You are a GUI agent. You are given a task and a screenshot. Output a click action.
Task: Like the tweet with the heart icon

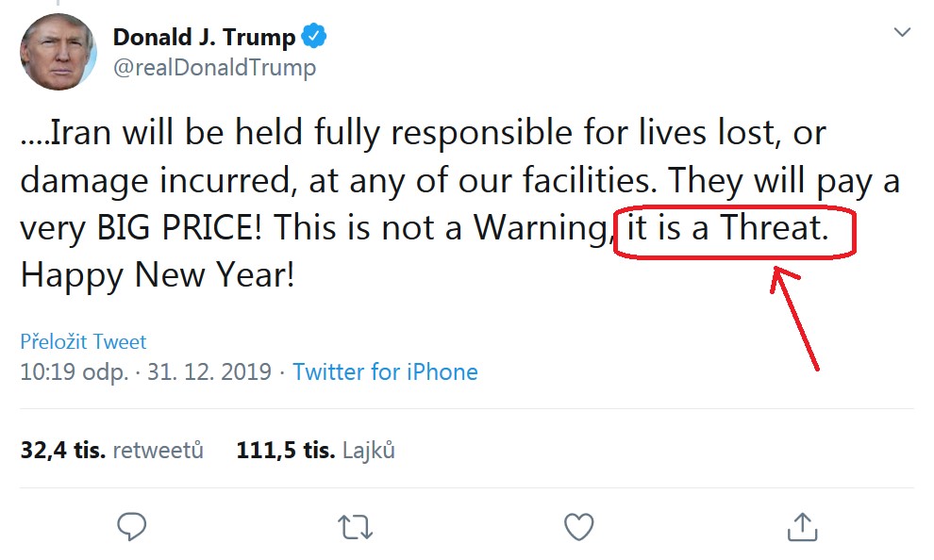coord(578,526)
